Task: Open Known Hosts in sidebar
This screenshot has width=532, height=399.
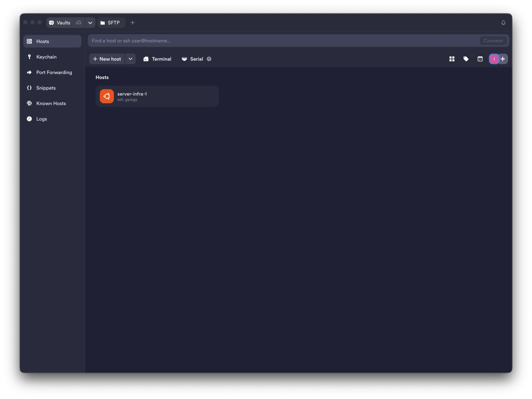Action: pyautogui.click(x=52, y=103)
